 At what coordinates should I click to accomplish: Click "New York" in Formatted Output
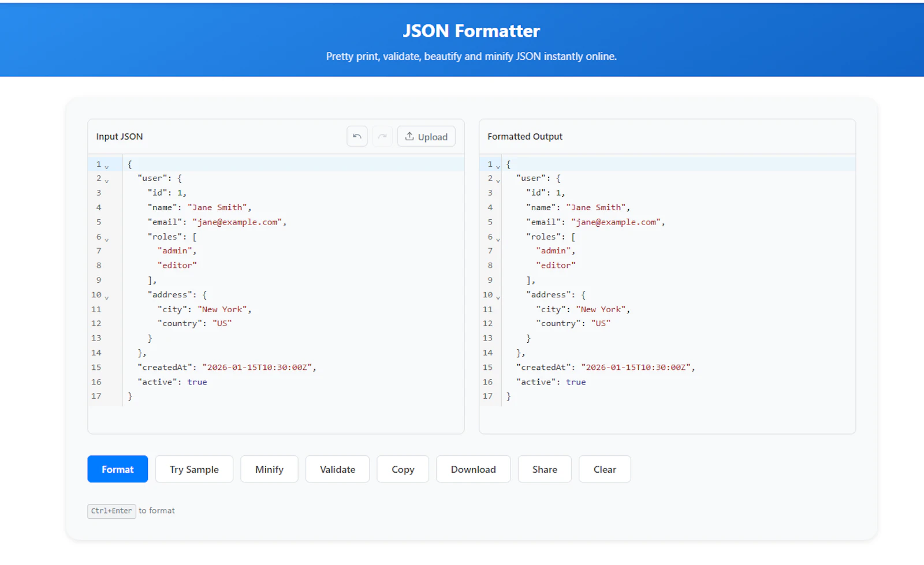tap(601, 309)
